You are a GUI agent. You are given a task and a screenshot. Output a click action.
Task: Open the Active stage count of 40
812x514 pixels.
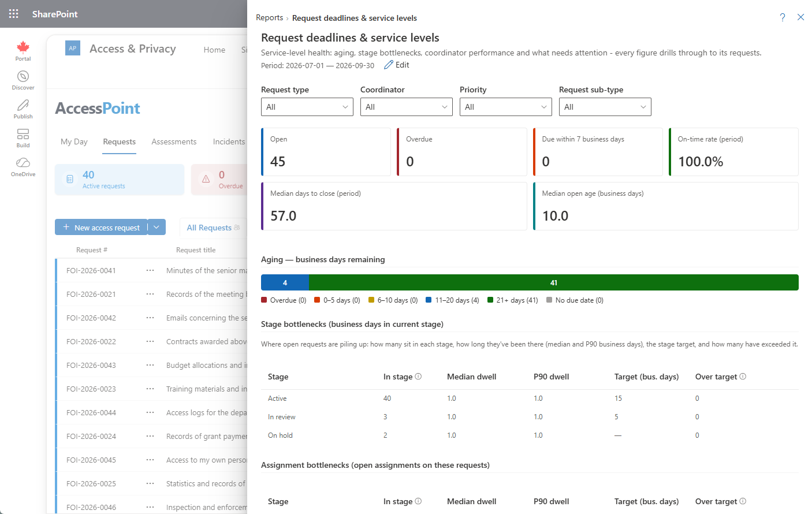[387, 398]
